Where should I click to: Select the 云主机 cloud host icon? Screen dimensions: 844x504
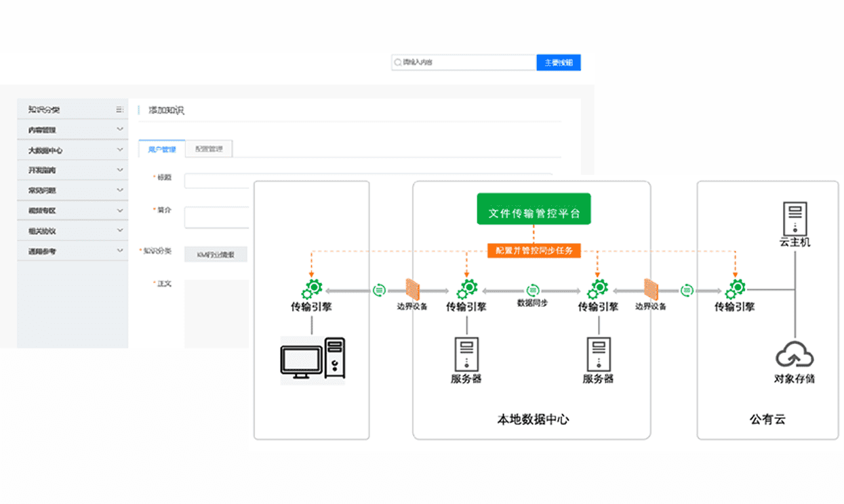coord(794,217)
